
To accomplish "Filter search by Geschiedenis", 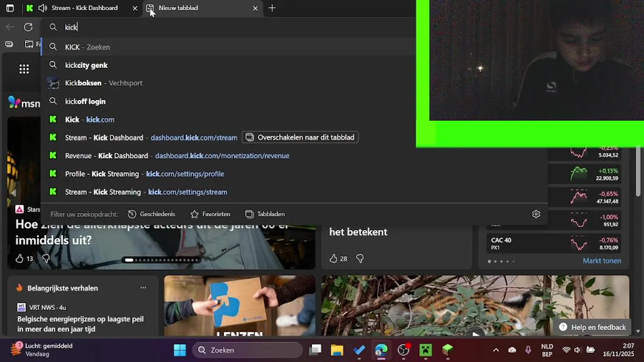I will (x=152, y=214).
